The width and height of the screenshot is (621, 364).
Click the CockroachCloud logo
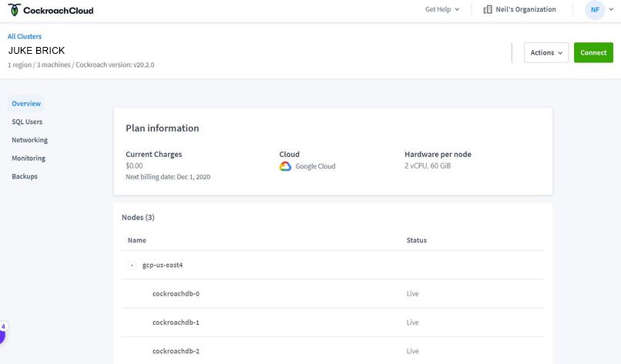point(51,10)
